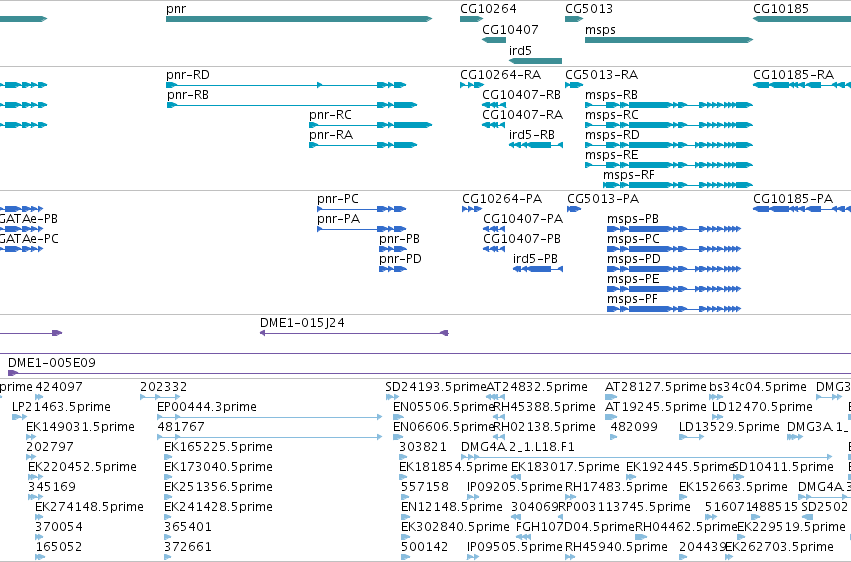Select protein pnr-PC
Screen dimensions: 851x562
point(361,209)
